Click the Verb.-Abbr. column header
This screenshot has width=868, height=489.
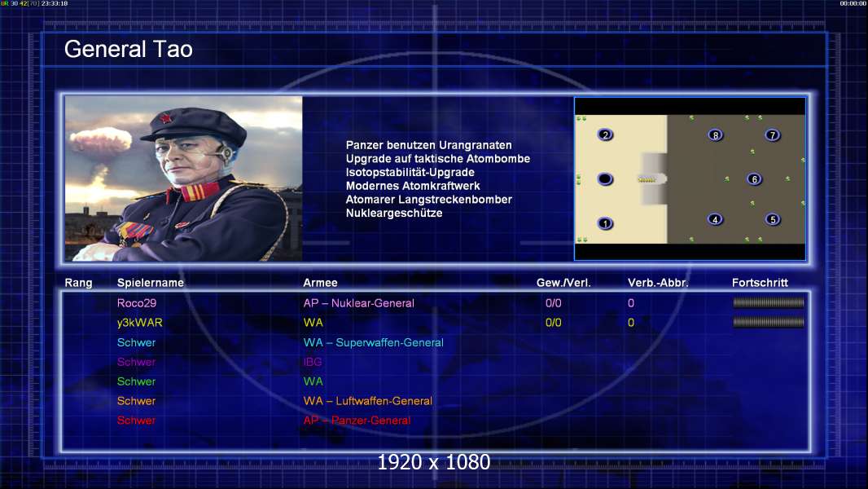[658, 283]
